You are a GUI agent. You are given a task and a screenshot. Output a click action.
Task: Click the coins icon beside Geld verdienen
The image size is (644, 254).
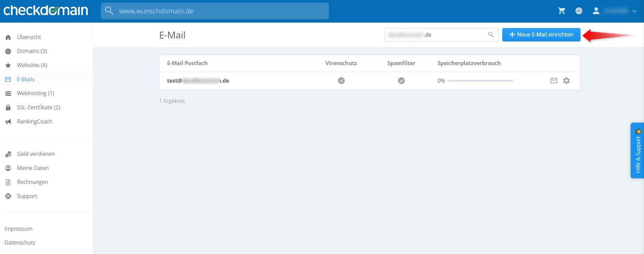[x=8, y=154]
